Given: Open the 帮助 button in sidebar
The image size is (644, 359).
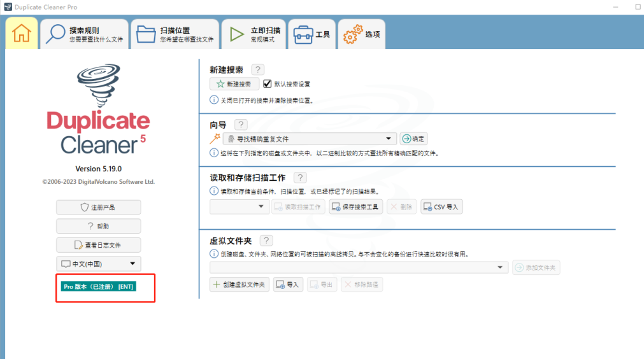Looking at the screenshot, I should click(99, 226).
